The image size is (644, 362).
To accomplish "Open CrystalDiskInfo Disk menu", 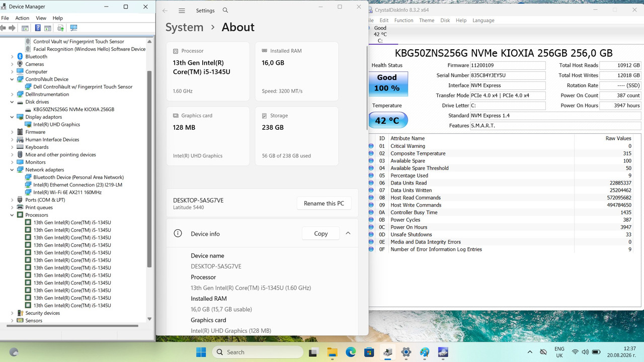I will [x=445, y=21].
